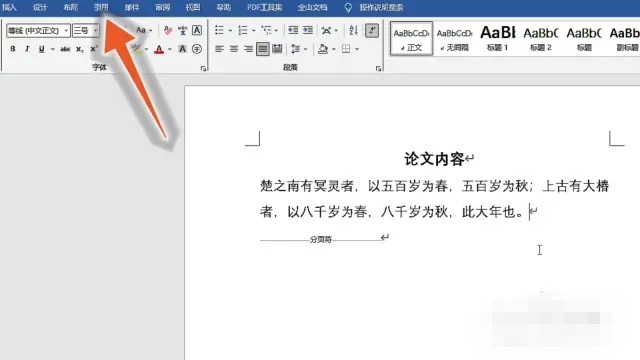This screenshot has width=640, height=360.
Task: Align text left
Action: click(x=219, y=49)
